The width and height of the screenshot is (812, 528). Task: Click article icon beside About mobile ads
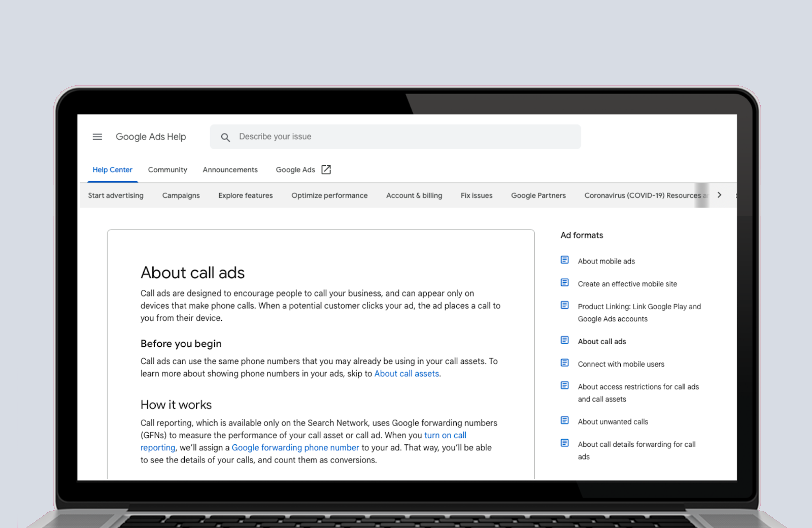pos(564,260)
